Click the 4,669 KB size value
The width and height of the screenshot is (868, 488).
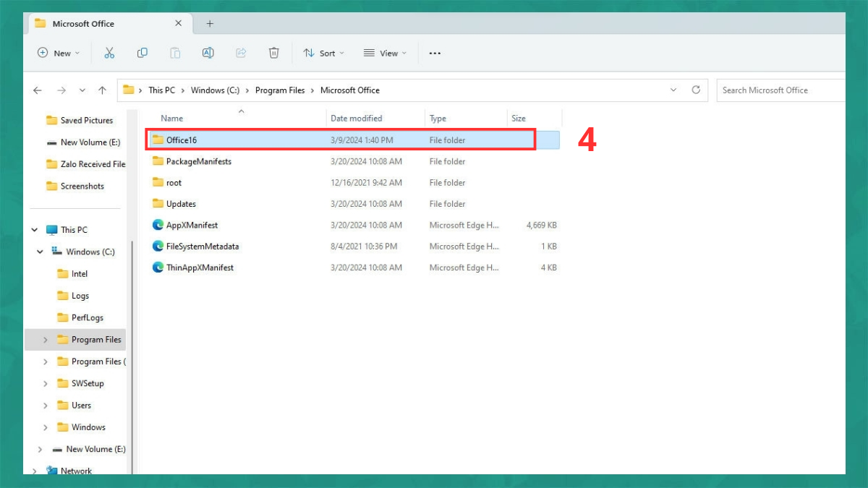click(542, 225)
